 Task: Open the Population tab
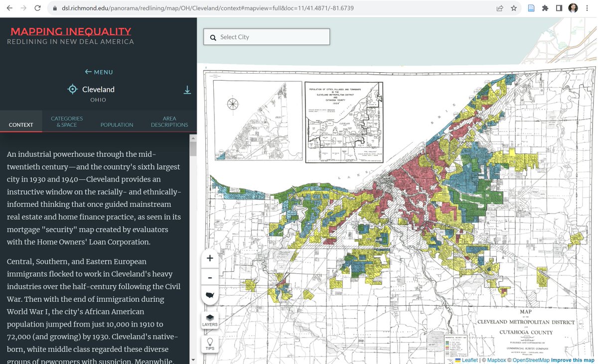pos(117,124)
